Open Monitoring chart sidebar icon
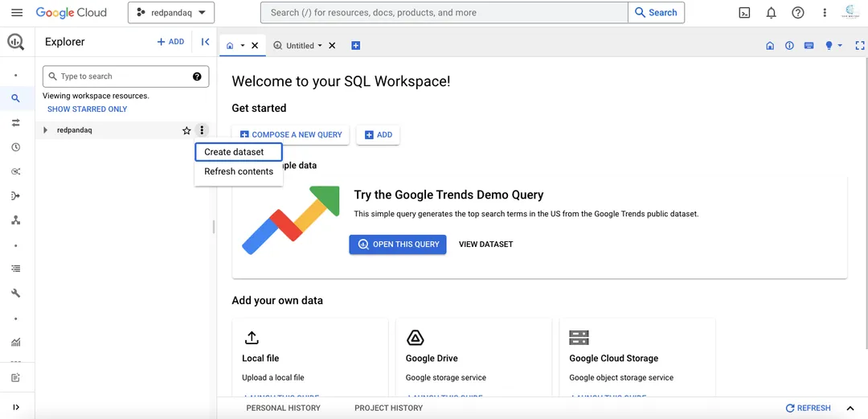 click(x=16, y=343)
